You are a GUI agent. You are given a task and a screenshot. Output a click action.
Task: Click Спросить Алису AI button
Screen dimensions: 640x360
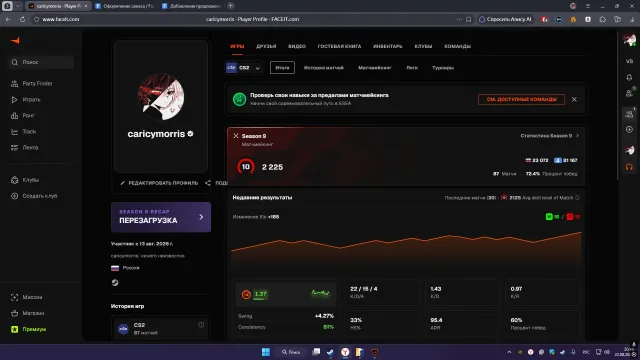(505, 19)
